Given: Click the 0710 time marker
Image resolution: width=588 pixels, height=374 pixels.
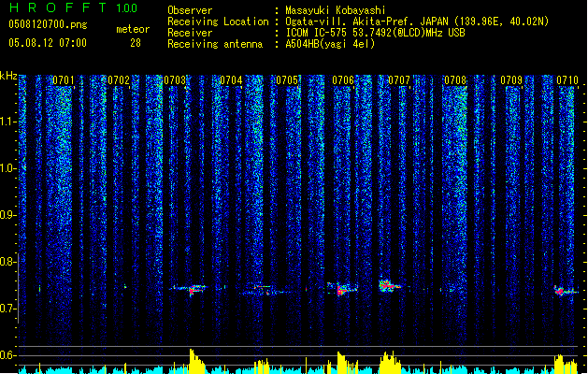Looking at the screenshot, I should [x=567, y=80].
